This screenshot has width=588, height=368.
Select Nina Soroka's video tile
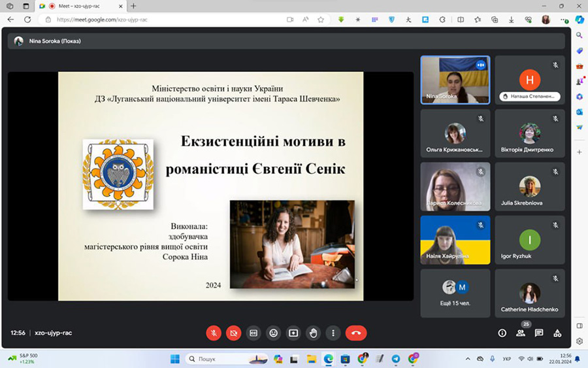(455, 80)
